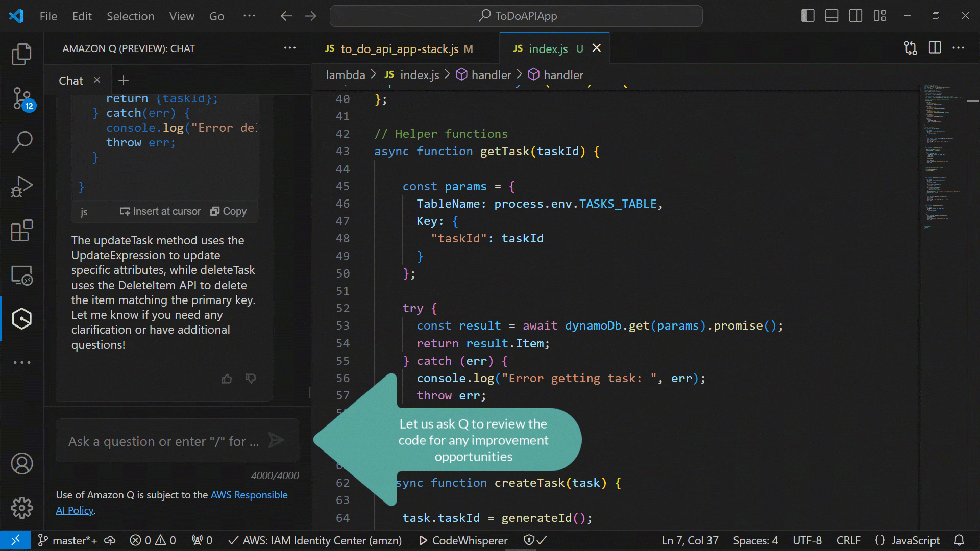Expand the lambda breadcrumb item
The image size is (980, 551).
coord(346,74)
